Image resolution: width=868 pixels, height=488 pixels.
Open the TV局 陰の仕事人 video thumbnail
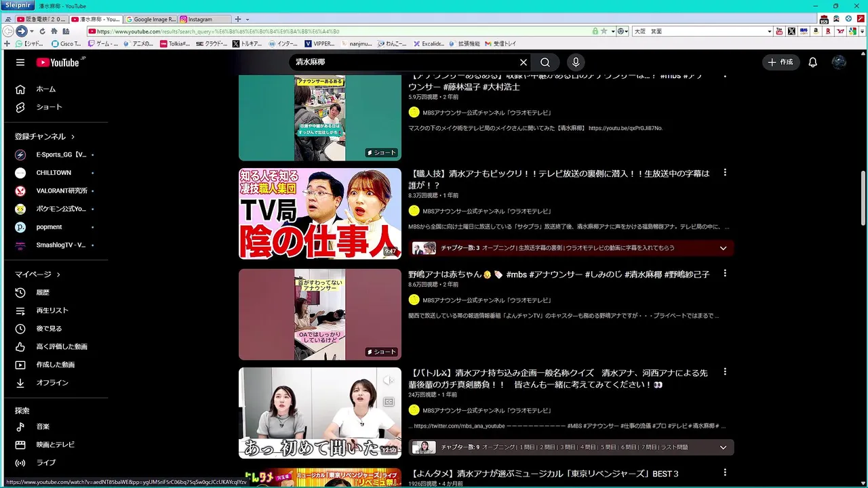pos(320,213)
